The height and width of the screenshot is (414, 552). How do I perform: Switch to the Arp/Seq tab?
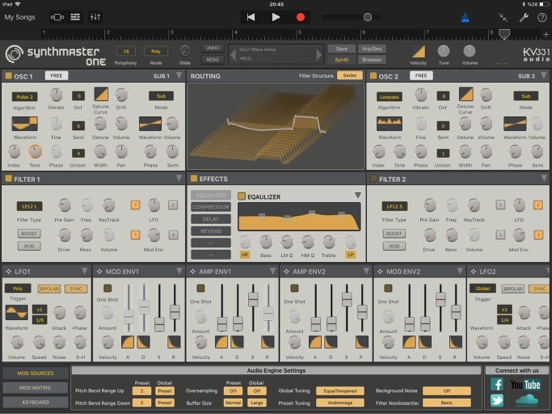(372, 49)
